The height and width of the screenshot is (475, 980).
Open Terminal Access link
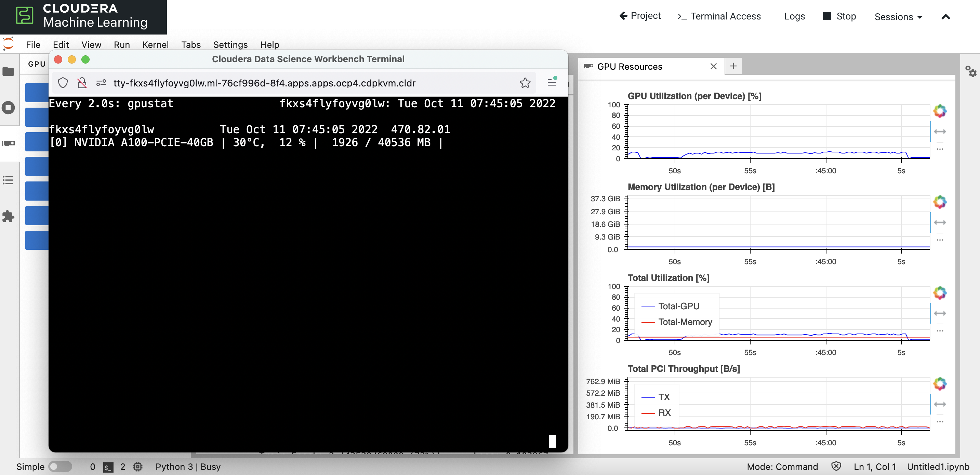point(719,16)
